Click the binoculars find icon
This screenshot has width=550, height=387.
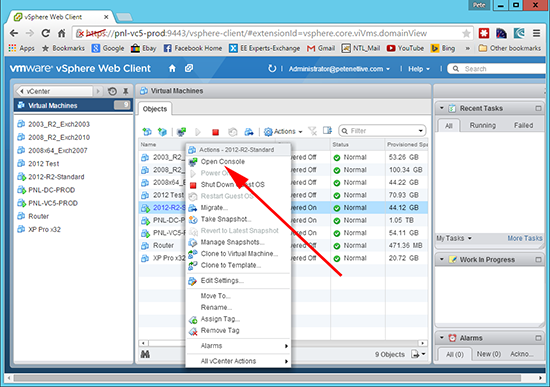[145, 354]
